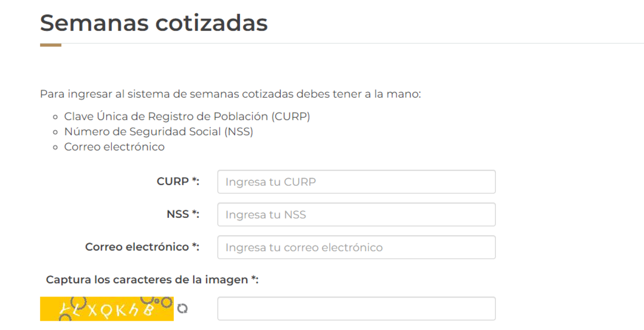The width and height of the screenshot is (644, 330).
Task: Focus the CURP input field
Action: 356,182
